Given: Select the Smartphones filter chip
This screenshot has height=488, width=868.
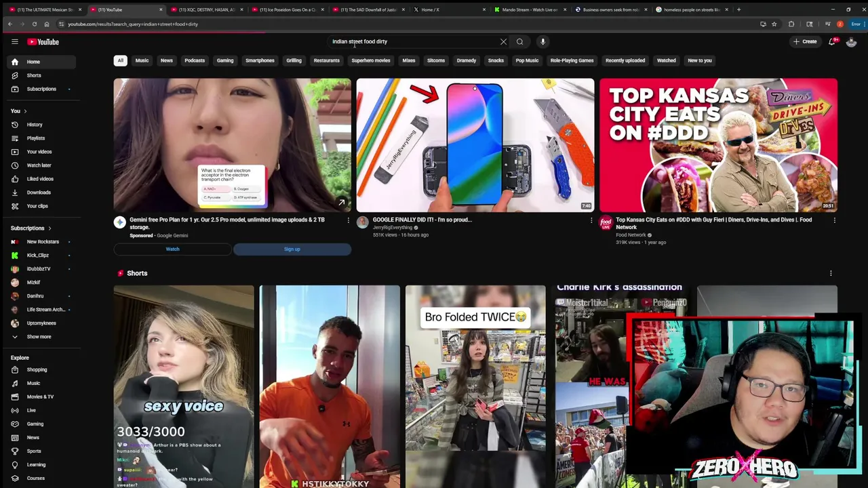Looking at the screenshot, I should (x=260, y=60).
